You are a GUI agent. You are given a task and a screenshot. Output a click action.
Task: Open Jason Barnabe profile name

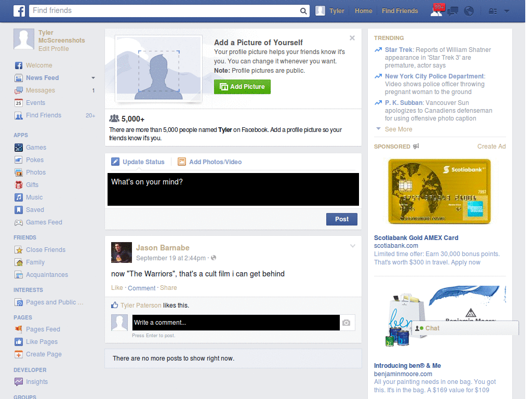pyautogui.click(x=163, y=248)
